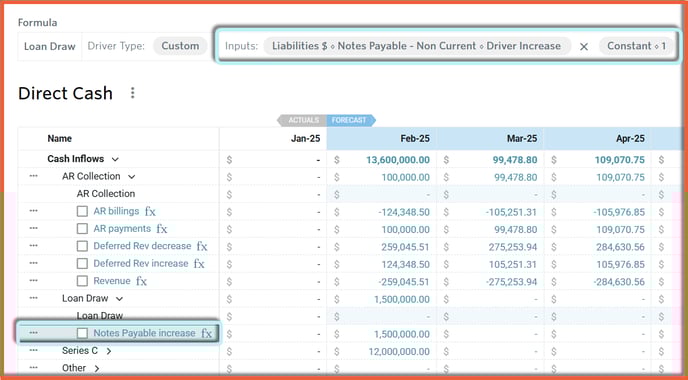Select the Feb-25 Loan Draw group value 1,500,000.00

click(x=401, y=300)
